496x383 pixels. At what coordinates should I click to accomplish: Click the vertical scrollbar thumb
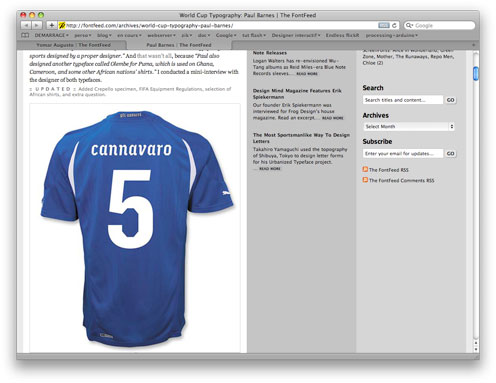[x=476, y=74]
